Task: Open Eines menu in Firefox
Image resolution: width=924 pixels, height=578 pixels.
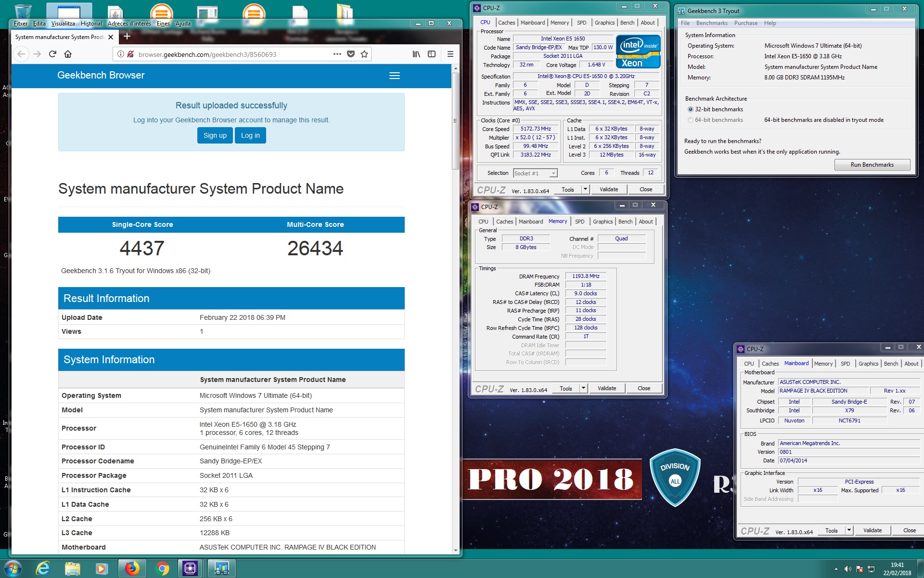Action: (x=164, y=23)
